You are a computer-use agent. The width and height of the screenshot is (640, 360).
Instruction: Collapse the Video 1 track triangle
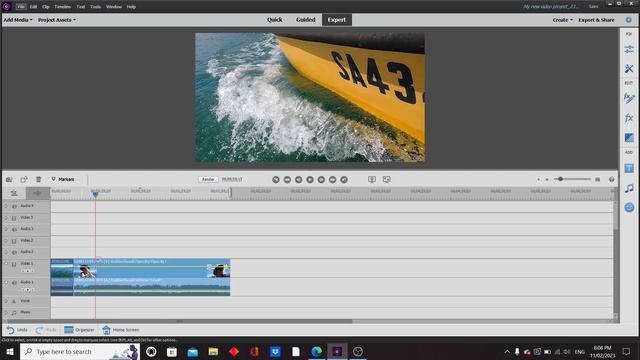(x=6, y=264)
